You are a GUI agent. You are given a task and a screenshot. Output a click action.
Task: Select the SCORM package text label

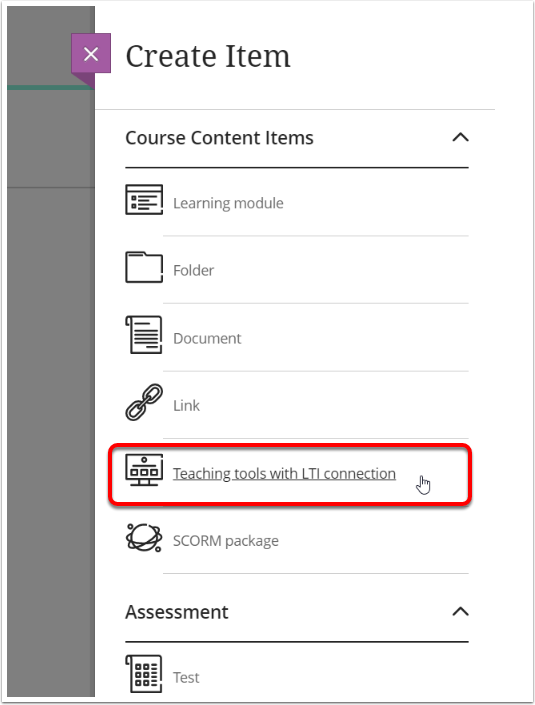point(226,541)
